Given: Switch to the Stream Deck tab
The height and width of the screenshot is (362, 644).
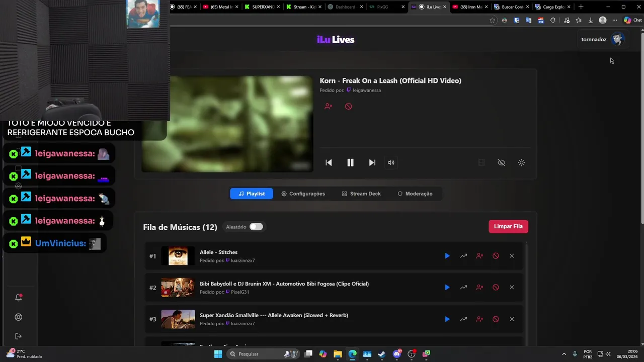Looking at the screenshot, I should (361, 194).
